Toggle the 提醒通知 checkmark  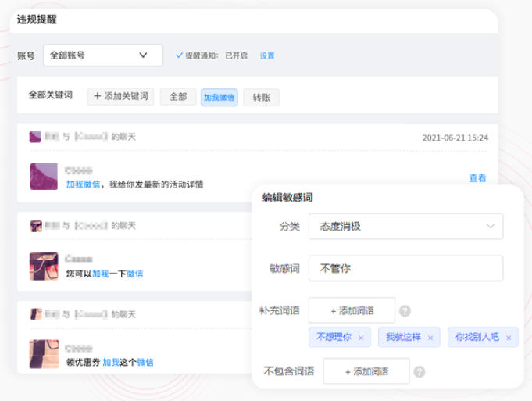pos(180,55)
